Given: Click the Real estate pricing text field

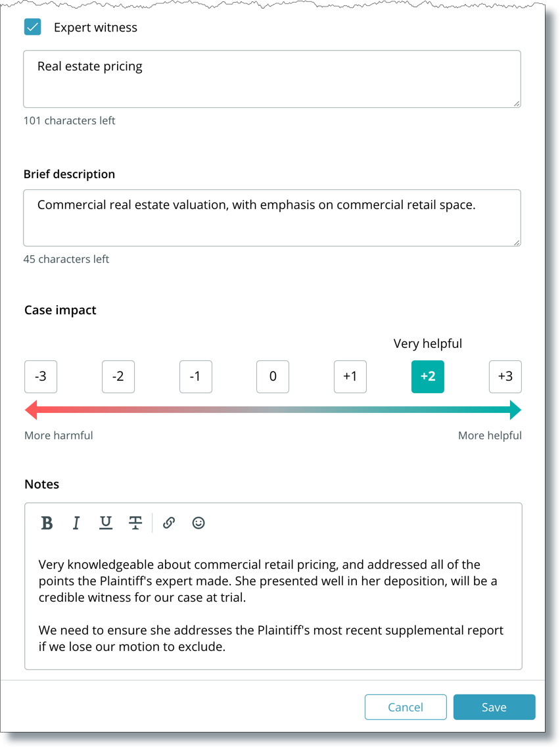Looking at the screenshot, I should coord(272,79).
